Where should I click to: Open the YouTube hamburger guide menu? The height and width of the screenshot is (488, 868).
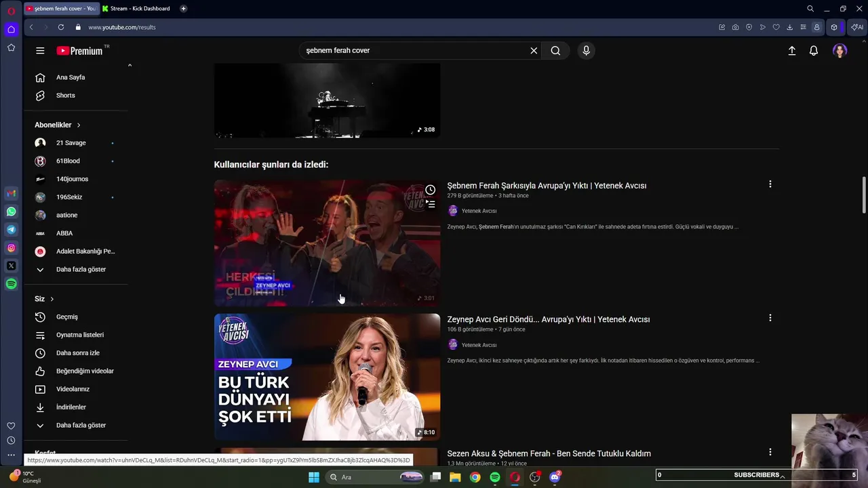pos(40,50)
